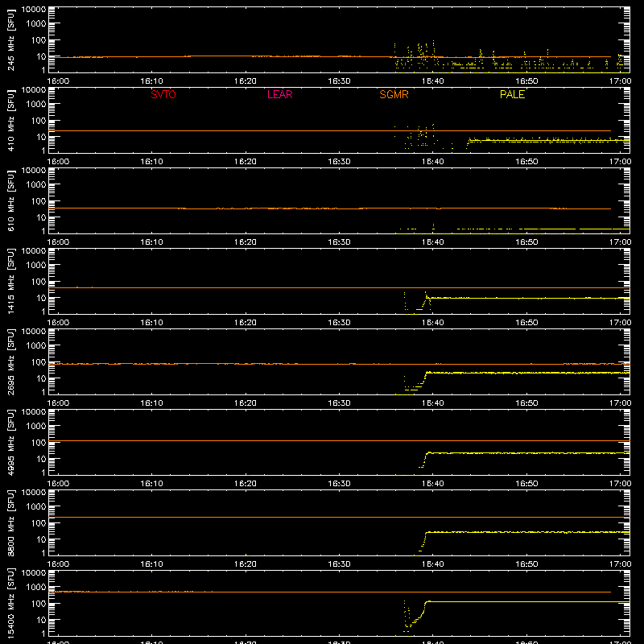Click the pink LEAR station label

click(279, 94)
